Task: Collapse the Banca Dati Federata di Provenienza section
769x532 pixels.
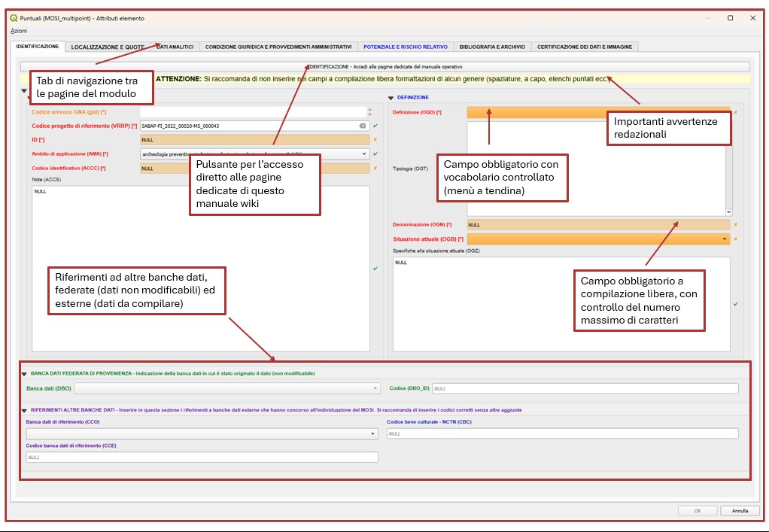Action: [x=24, y=374]
